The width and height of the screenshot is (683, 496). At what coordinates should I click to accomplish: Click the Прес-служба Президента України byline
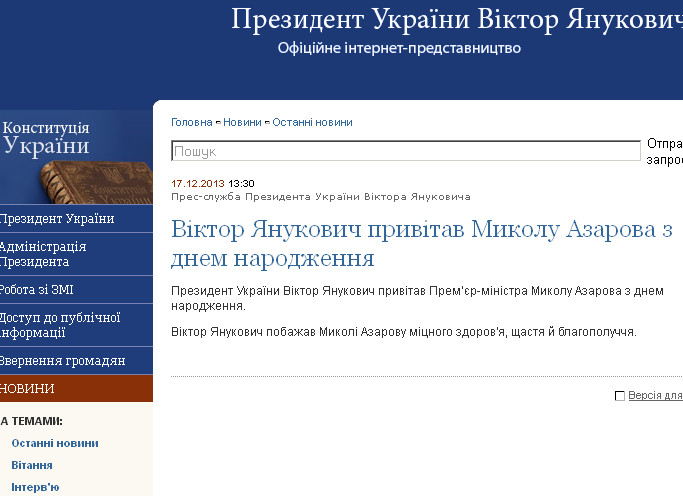(x=321, y=197)
